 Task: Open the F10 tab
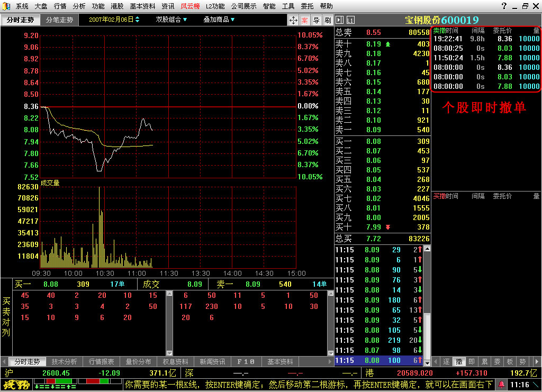(246, 362)
